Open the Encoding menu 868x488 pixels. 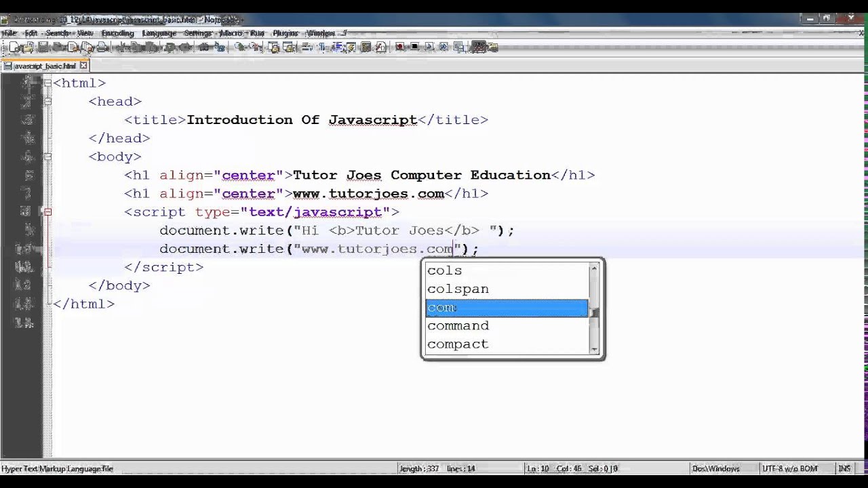[118, 33]
